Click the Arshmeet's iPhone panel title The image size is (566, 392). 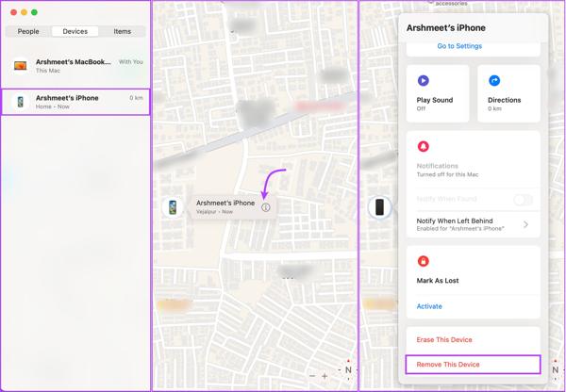point(446,27)
